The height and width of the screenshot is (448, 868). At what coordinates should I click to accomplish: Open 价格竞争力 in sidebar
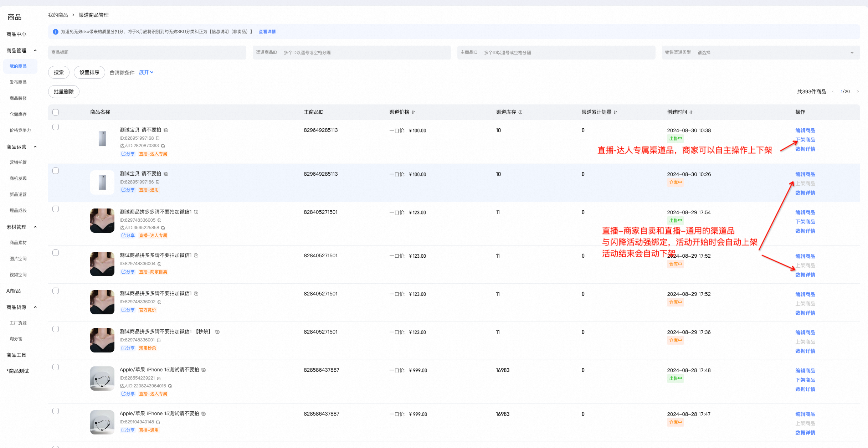(x=20, y=130)
